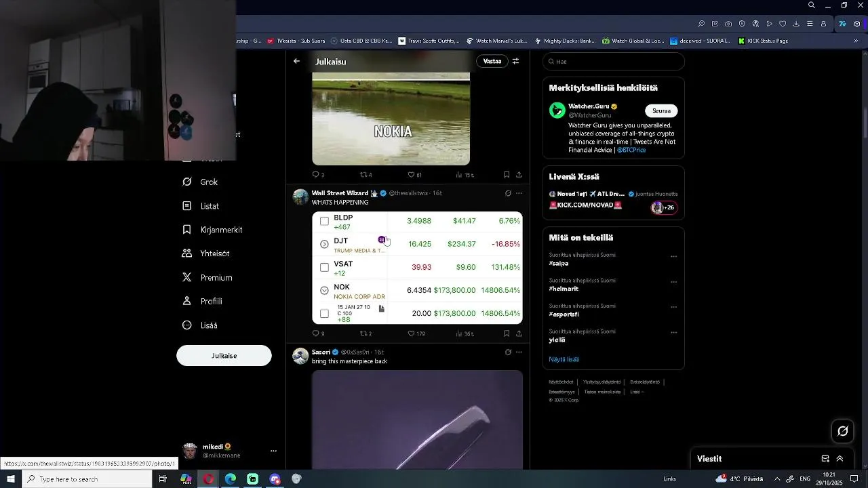View analytics of NOKIA post showing 15 t.
This screenshot has width=868, height=488.
pos(465,175)
